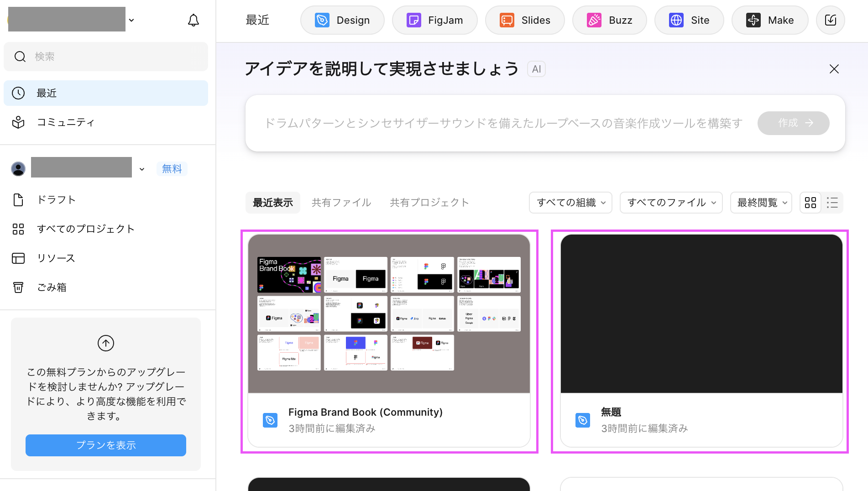Create a new Buzz file
Image resolution: width=868 pixels, height=491 pixels.
click(x=609, y=20)
